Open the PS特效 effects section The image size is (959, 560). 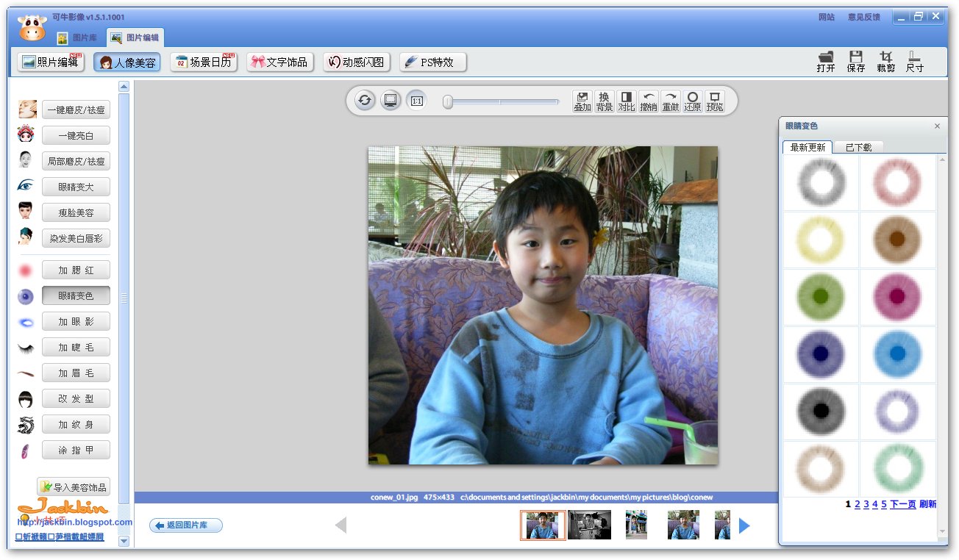pyautogui.click(x=433, y=62)
